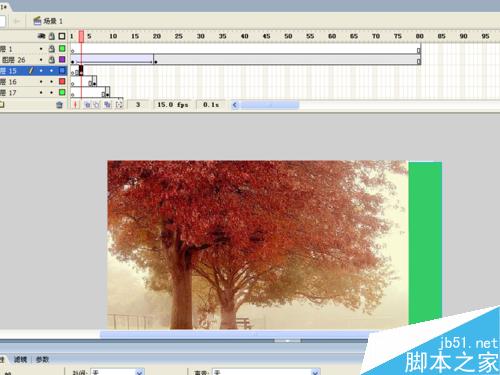Toggle lock dot of layer 15
This screenshot has height=375, width=500.
(x=51, y=71)
